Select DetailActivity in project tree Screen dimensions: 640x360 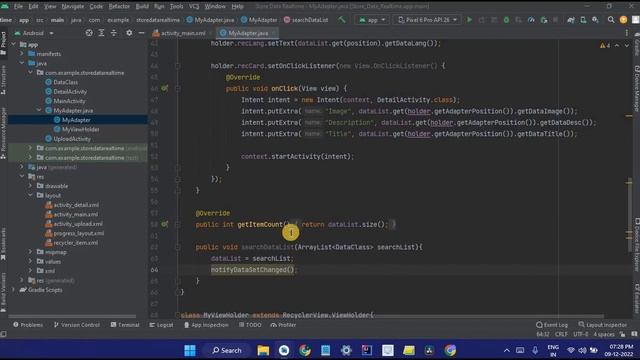click(70, 91)
